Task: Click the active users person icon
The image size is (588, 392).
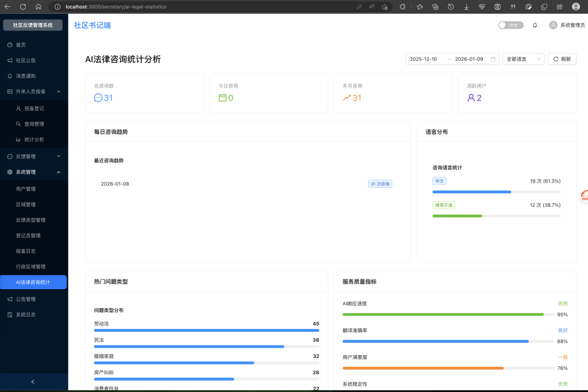Action: pos(471,98)
